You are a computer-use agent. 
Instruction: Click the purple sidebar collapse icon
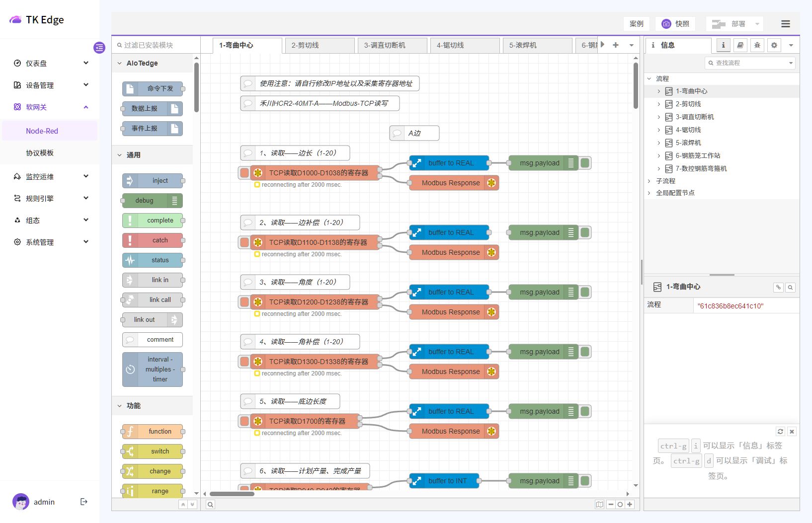coord(99,48)
